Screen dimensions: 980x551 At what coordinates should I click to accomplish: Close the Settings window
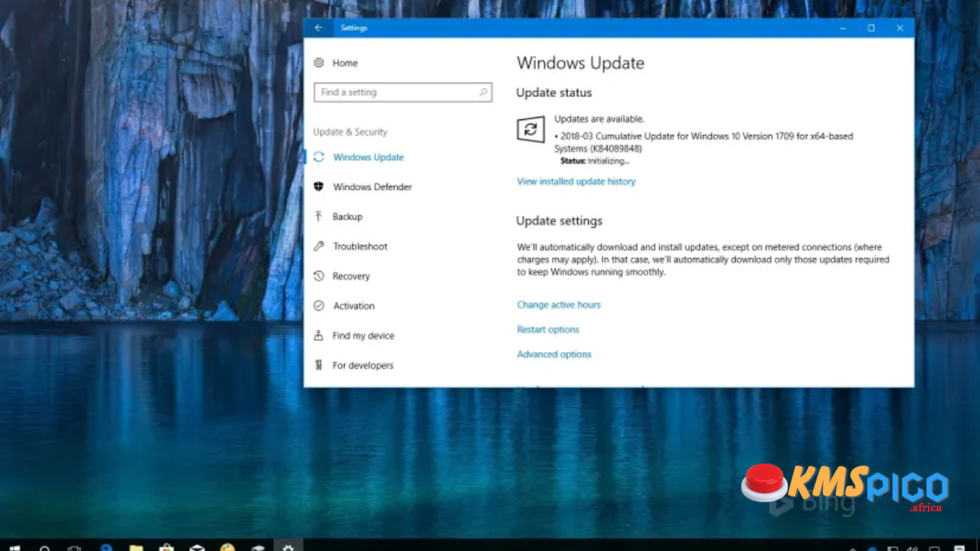(900, 28)
